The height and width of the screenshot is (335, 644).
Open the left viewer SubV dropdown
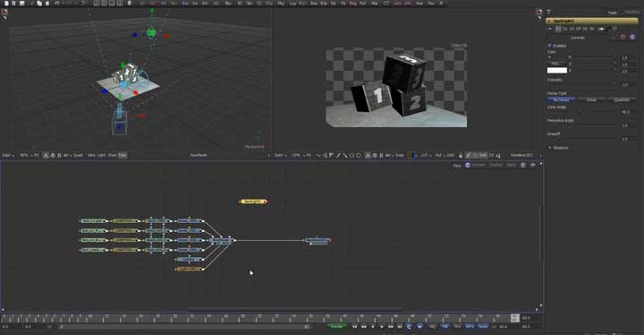pos(8,155)
